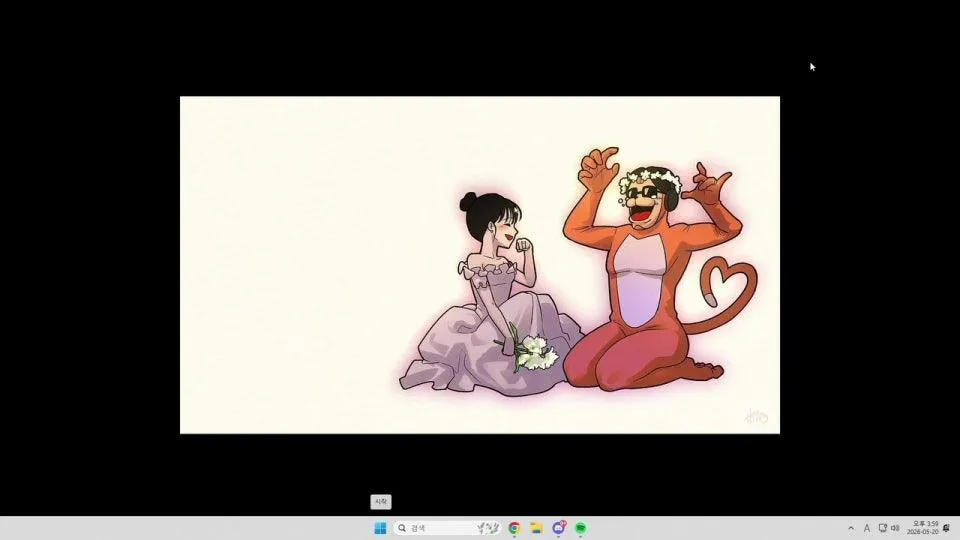Open the clock and date panel
The width and height of the screenshot is (960, 540).
pos(924,528)
